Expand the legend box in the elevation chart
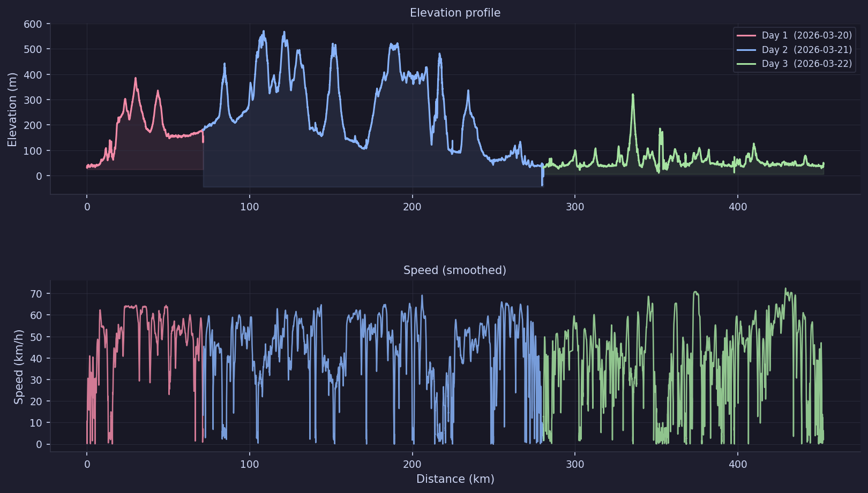Image resolution: width=868 pixels, height=493 pixels. [x=794, y=49]
